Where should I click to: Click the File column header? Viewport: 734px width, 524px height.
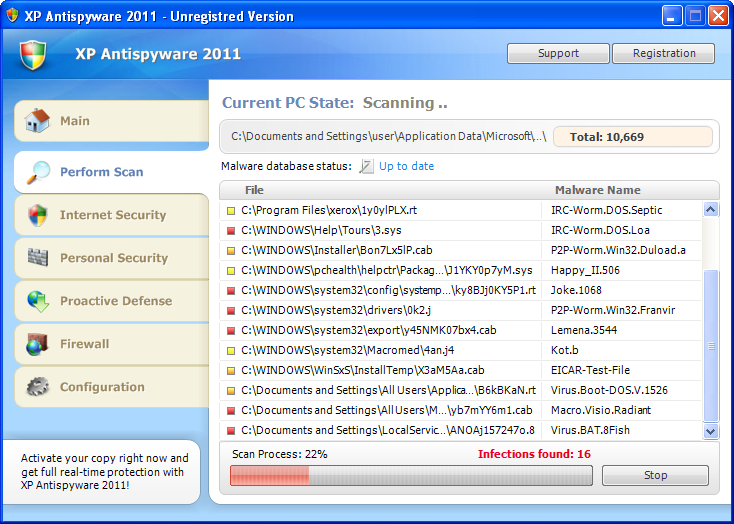254,190
